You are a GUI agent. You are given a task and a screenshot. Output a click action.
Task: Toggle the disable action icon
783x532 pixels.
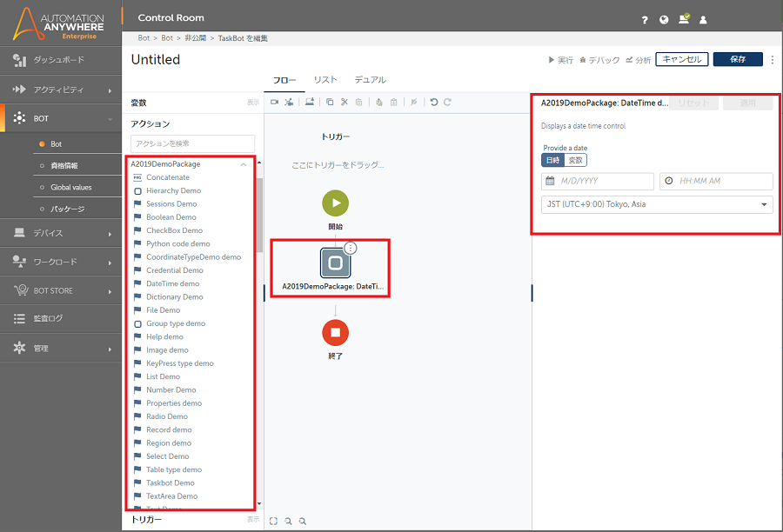(414, 102)
